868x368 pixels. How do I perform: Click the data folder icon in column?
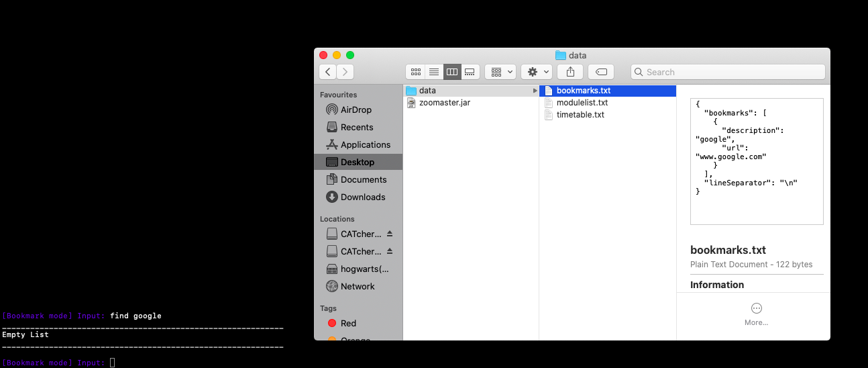(411, 91)
